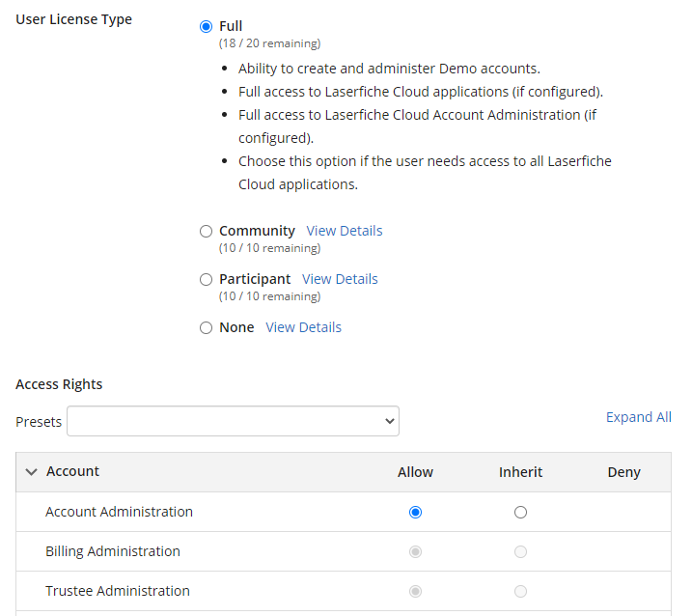
Task: Click Trustee Administration Inherit radio
Action: (521, 591)
